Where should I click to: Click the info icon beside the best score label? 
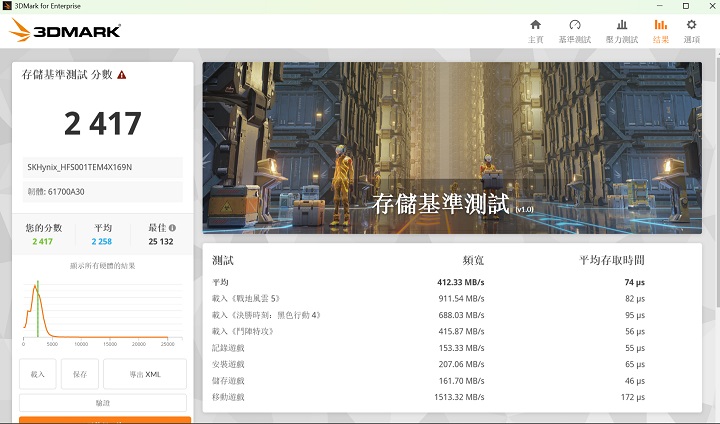(172, 227)
